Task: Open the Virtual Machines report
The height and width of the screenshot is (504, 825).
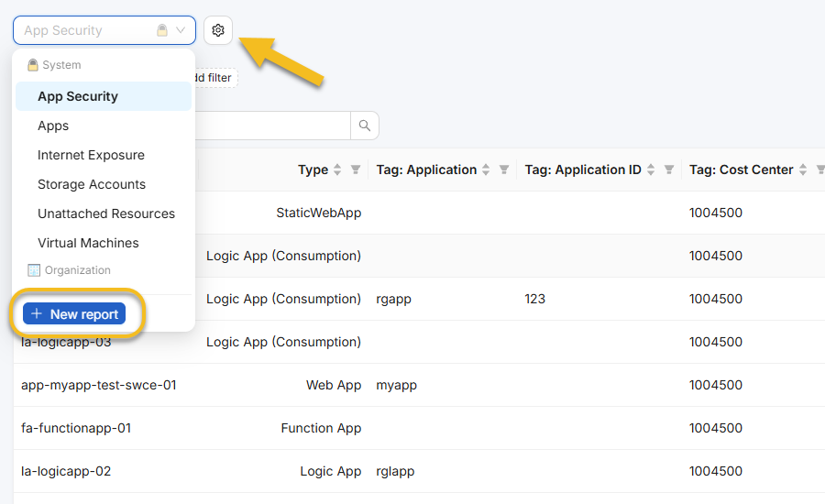Action: tap(104, 243)
